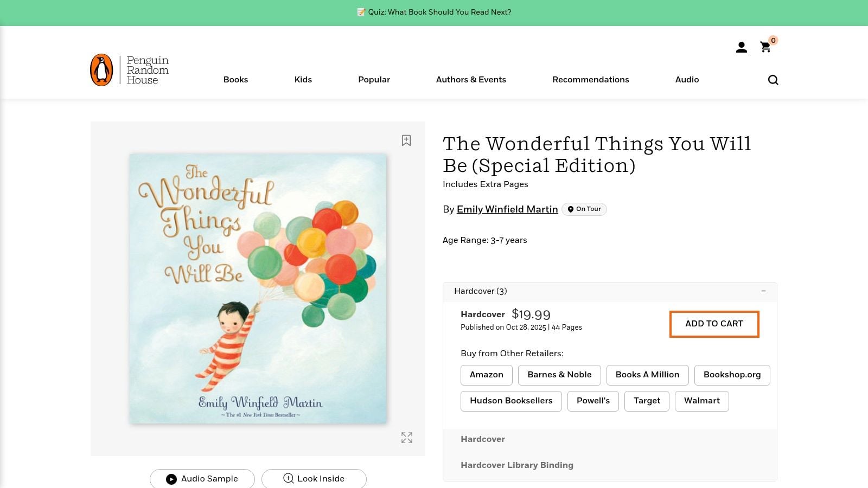Screen dimensions: 868x488
Task: Open the user account icon
Action: [x=741, y=48]
